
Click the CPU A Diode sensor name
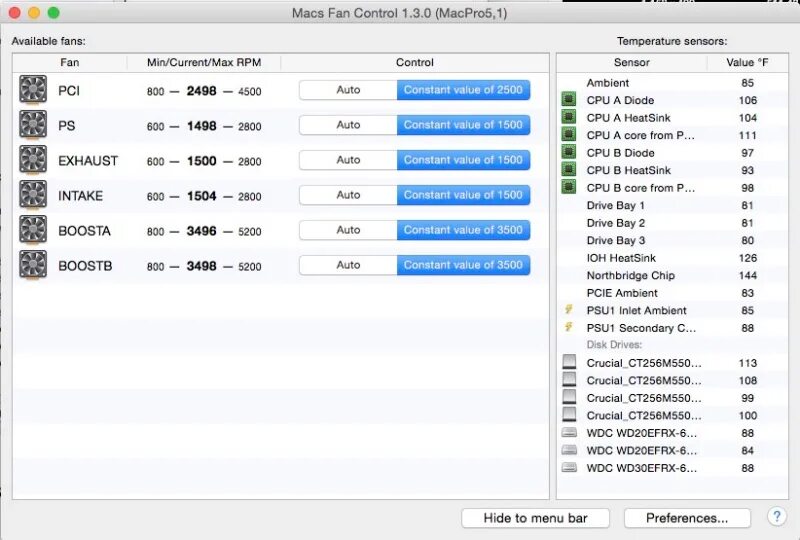(x=620, y=100)
